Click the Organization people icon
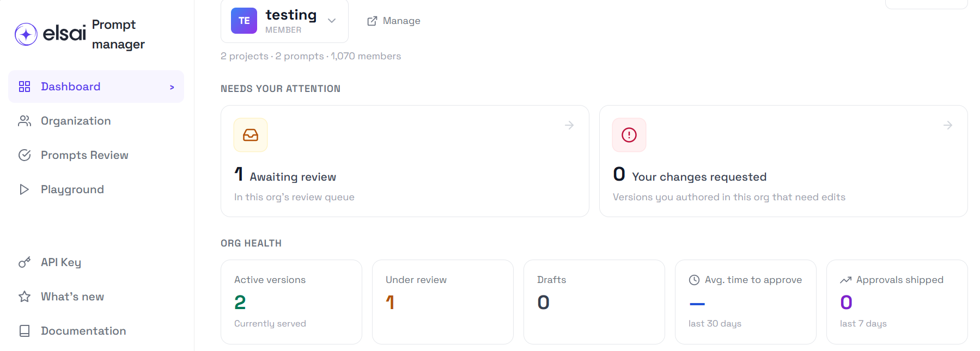 point(25,121)
